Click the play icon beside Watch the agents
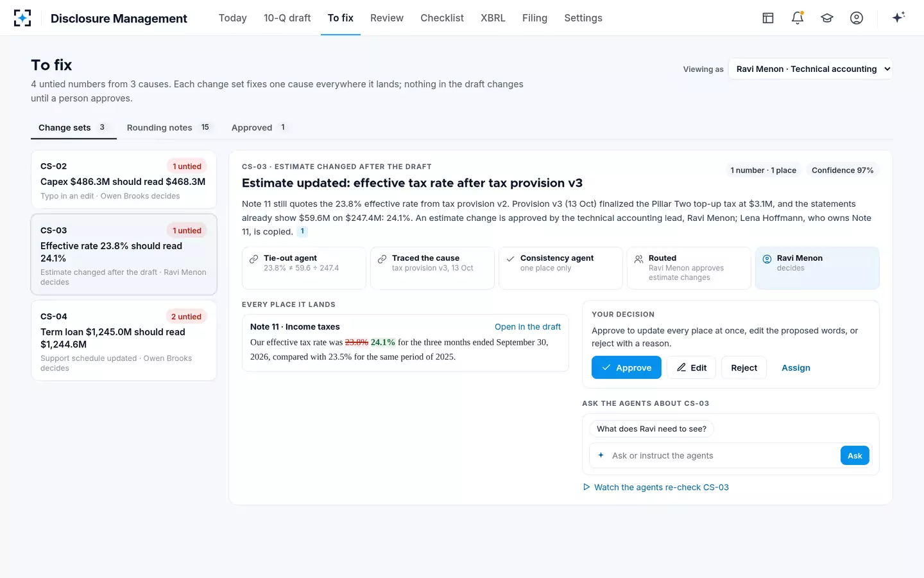This screenshot has height=578, width=924. (586, 487)
